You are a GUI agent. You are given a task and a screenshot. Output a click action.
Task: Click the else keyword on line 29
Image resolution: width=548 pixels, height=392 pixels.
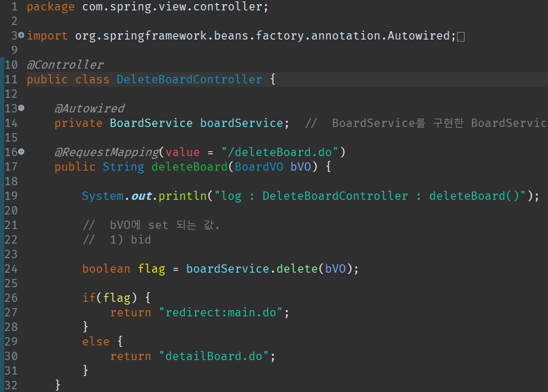[96, 341]
